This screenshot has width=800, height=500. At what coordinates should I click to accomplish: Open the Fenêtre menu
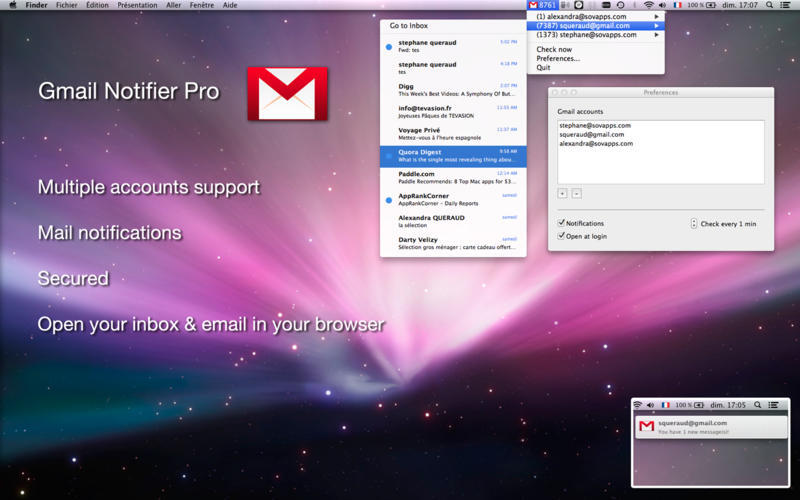point(202,5)
